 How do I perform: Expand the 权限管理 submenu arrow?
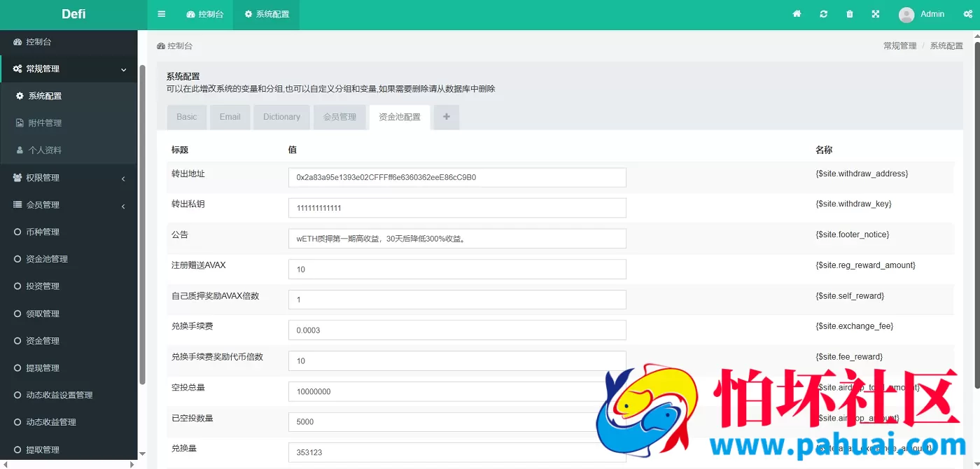tap(123, 178)
